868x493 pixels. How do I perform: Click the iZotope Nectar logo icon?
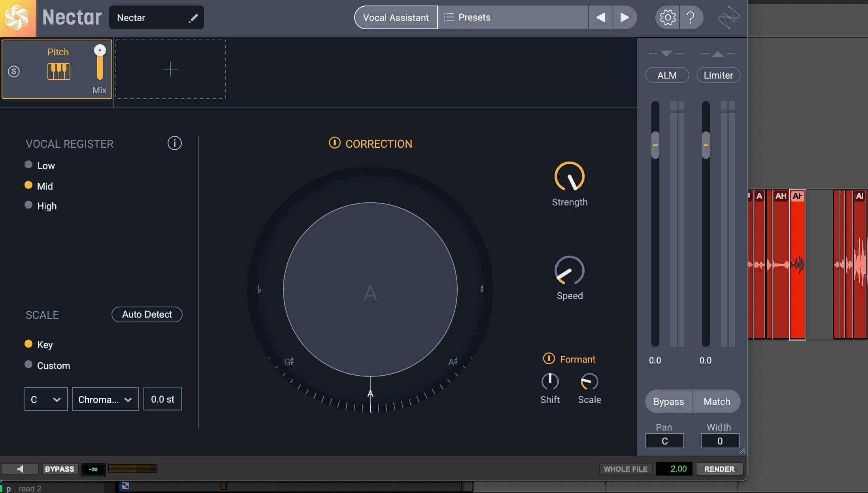tap(17, 18)
